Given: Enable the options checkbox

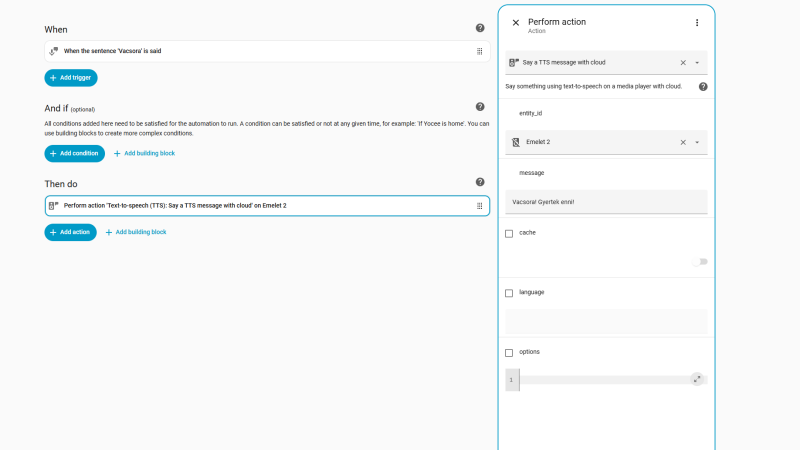Looking at the screenshot, I should tap(509, 353).
